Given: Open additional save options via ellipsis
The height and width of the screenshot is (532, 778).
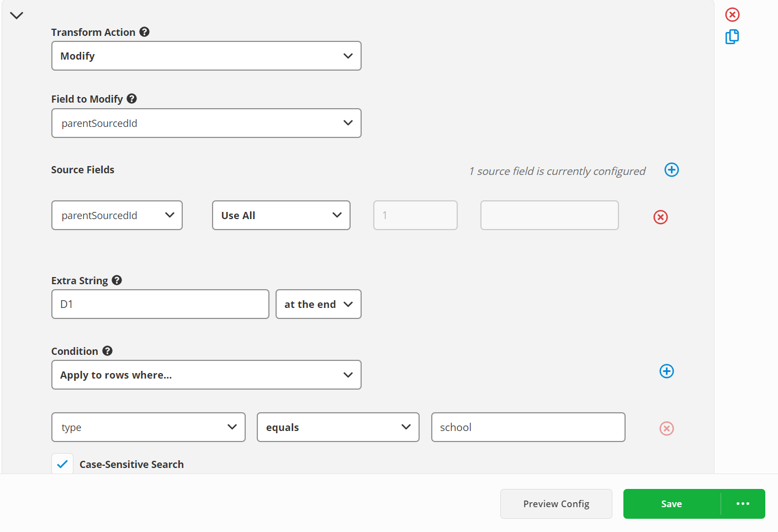Looking at the screenshot, I should [x=743, y=504].
